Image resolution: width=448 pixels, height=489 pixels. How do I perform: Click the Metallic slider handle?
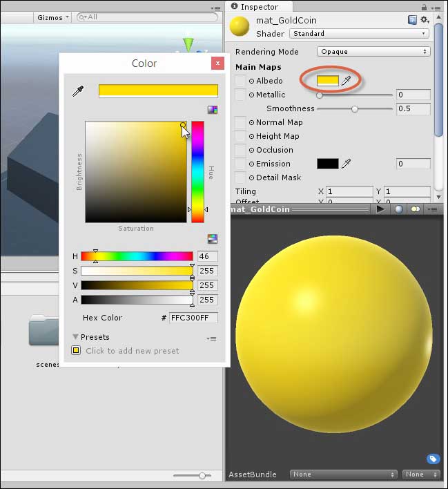(320, 95)
